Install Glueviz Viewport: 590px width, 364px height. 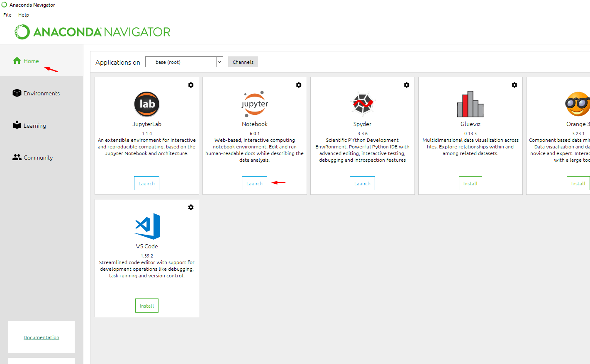(471, 183)
